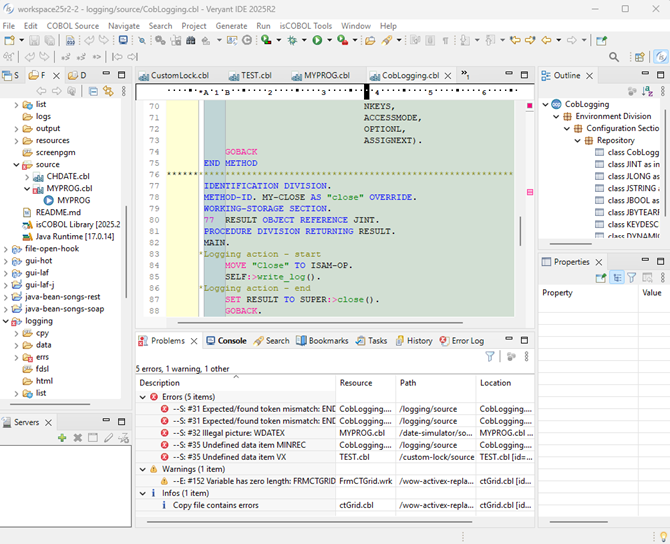
Task: Collapse the Environment Division node in Outline
Action: click(x=554, y=116)
